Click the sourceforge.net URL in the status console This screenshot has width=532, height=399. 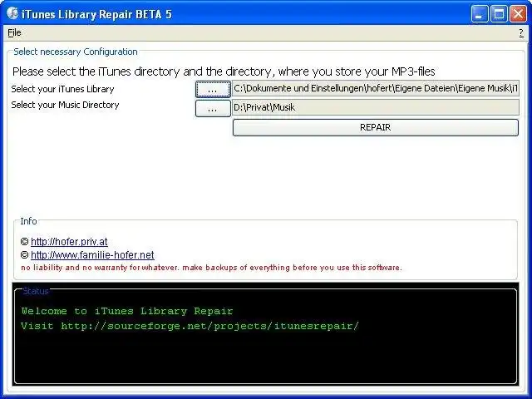pyautogui.click(x=209, y=326)
